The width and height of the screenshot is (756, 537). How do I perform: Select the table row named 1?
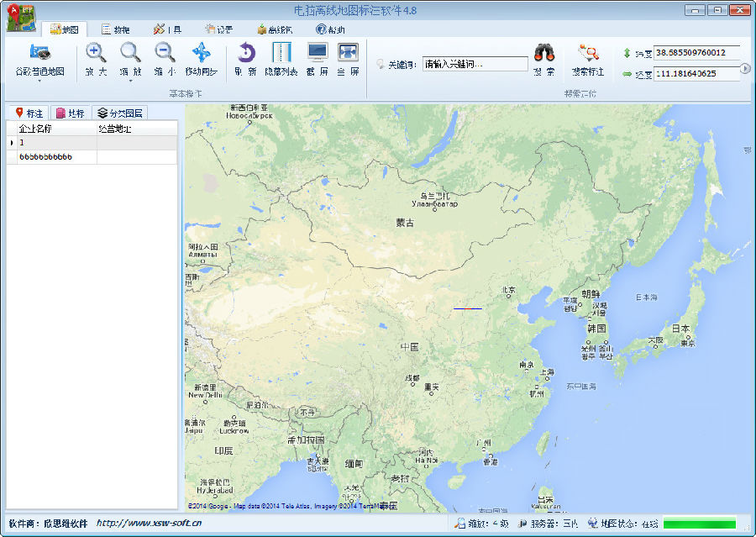click(x=92, y=142)
